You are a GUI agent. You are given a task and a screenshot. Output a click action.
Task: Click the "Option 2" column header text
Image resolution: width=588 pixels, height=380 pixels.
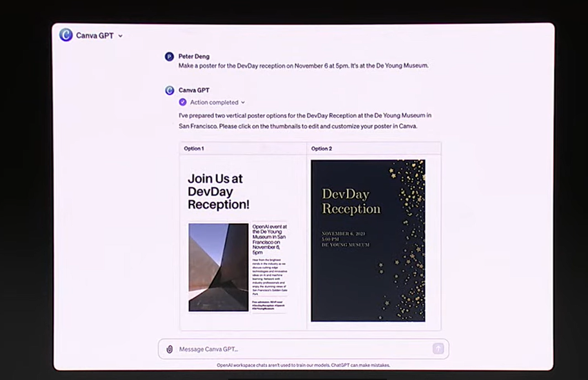(321, 148)
